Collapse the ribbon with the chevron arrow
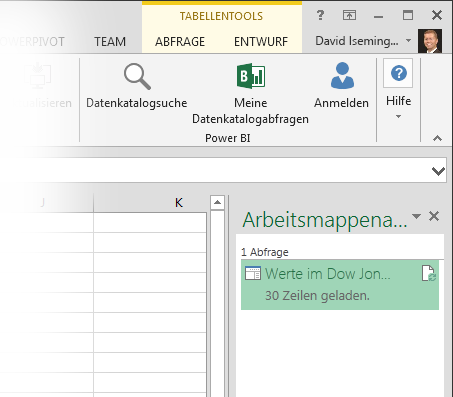 437,138
